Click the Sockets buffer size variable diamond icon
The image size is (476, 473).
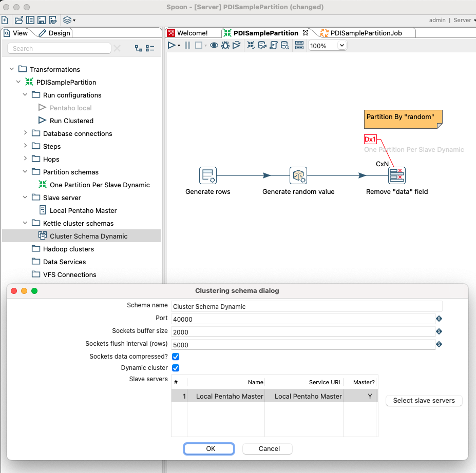pyautogui.click(x=439, y=331)
